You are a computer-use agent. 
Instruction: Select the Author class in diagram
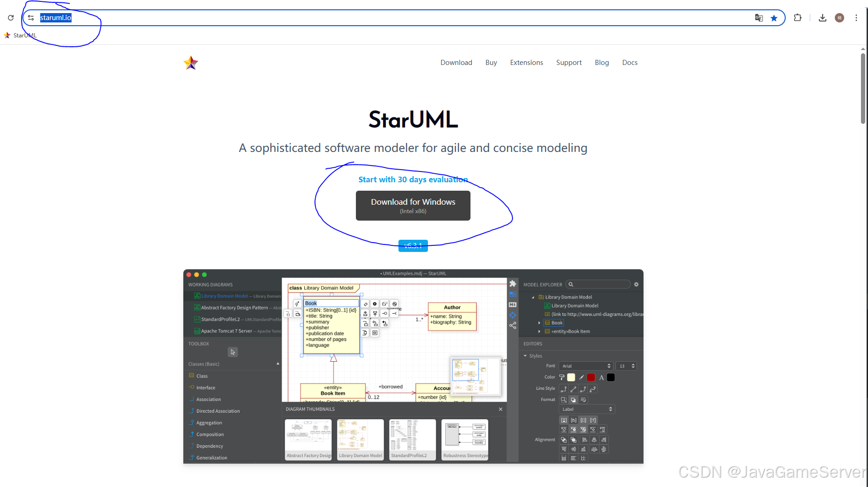click(x=452, y=316)
